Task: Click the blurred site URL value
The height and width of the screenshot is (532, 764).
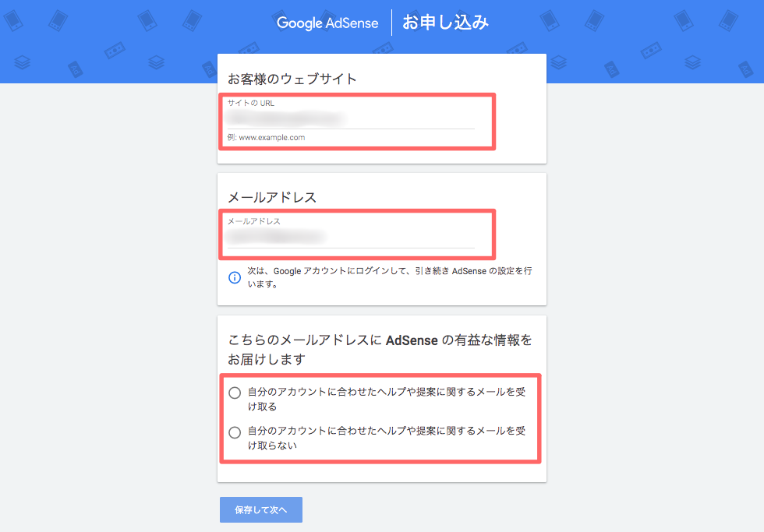Action: (x=285, y=118)
